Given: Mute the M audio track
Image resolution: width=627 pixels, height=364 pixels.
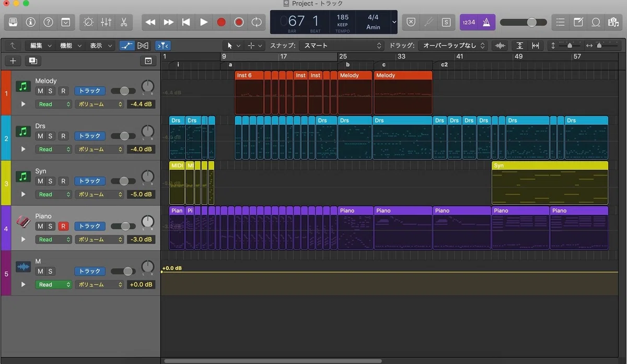Looking at the screenshot, I should 40,272.
